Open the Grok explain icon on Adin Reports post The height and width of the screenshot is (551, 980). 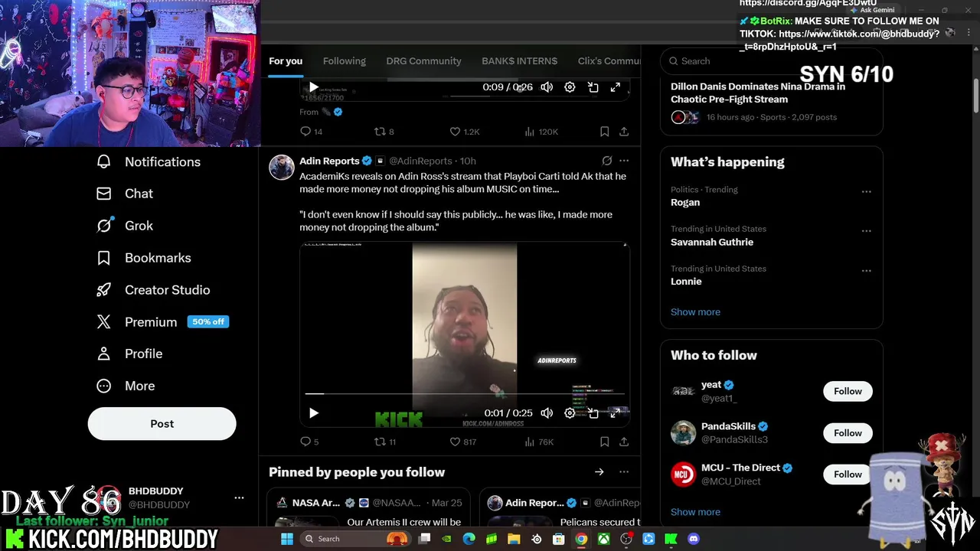[606, 161]
